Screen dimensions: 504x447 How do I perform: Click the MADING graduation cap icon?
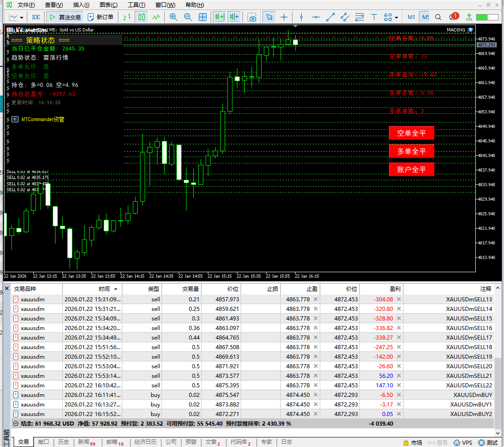pyautogui.click(x=471, y=30)
